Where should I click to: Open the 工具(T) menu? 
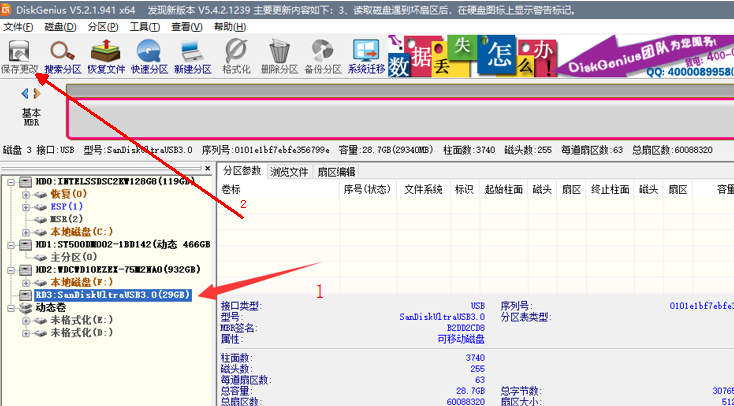(x=145, y=27)
